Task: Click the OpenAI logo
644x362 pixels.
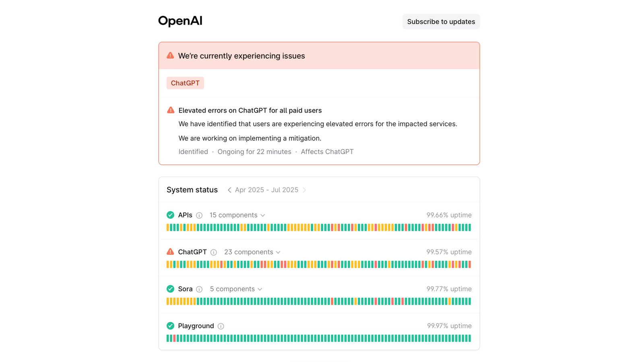Action: [x=180, y=21]
